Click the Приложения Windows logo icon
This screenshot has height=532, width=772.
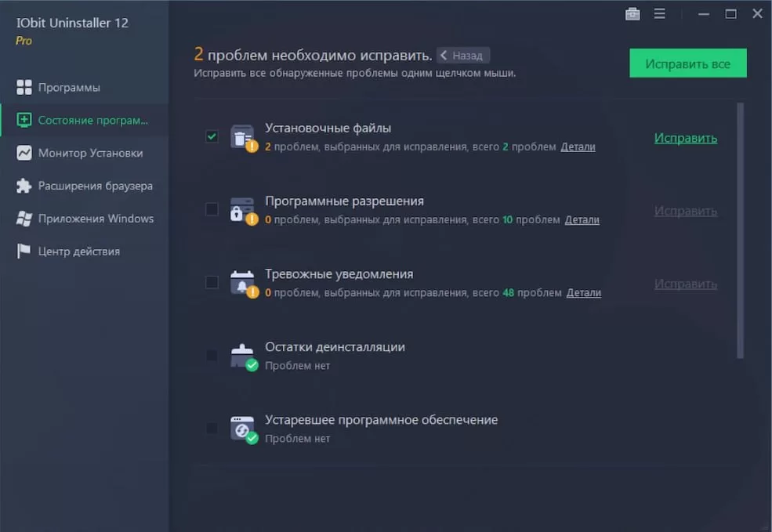24,219
